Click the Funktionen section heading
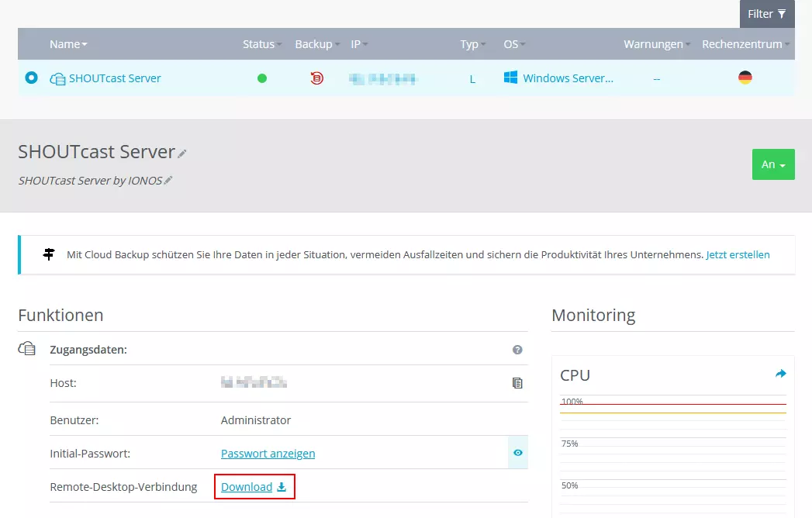The width and height of the screenshot is (812, 518). click(x=60, y=316)
